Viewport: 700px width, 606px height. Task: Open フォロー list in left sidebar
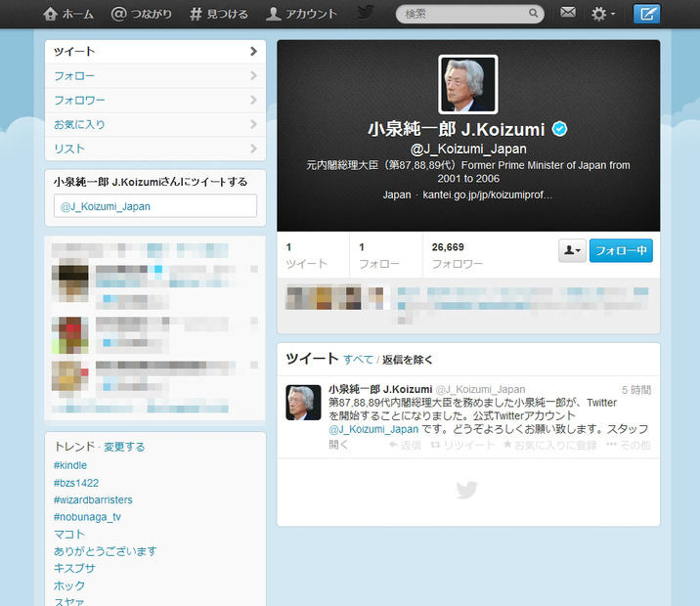tap(155, 76)
